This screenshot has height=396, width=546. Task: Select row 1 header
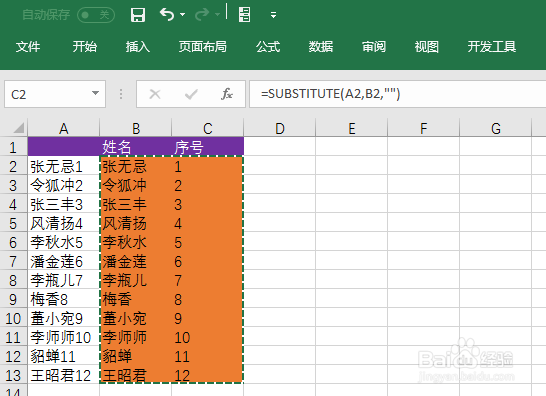coord(13,147)
